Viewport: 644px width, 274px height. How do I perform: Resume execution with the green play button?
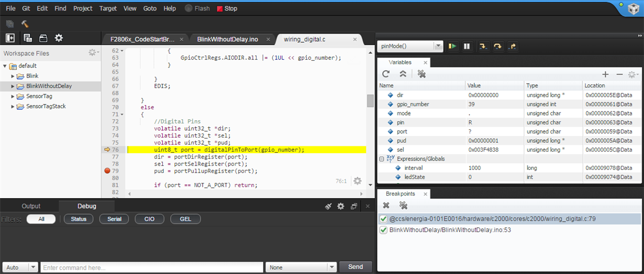[452, 46]
